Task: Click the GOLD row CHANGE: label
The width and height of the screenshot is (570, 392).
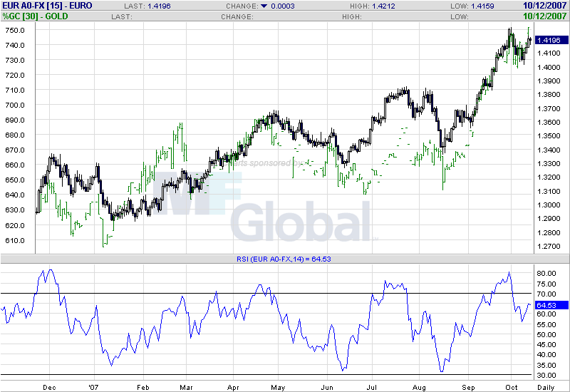Action: pyautogui.click(x=237, y=16)
